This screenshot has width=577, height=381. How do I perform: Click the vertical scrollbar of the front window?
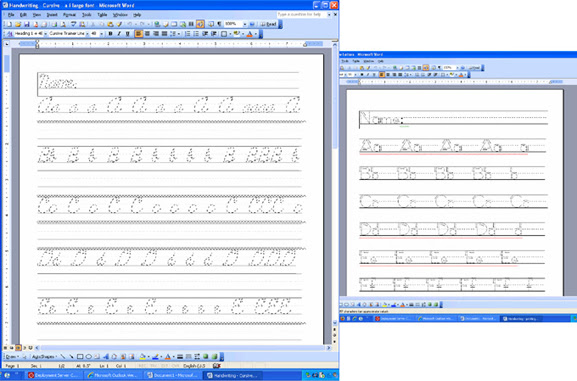[334, 183]
